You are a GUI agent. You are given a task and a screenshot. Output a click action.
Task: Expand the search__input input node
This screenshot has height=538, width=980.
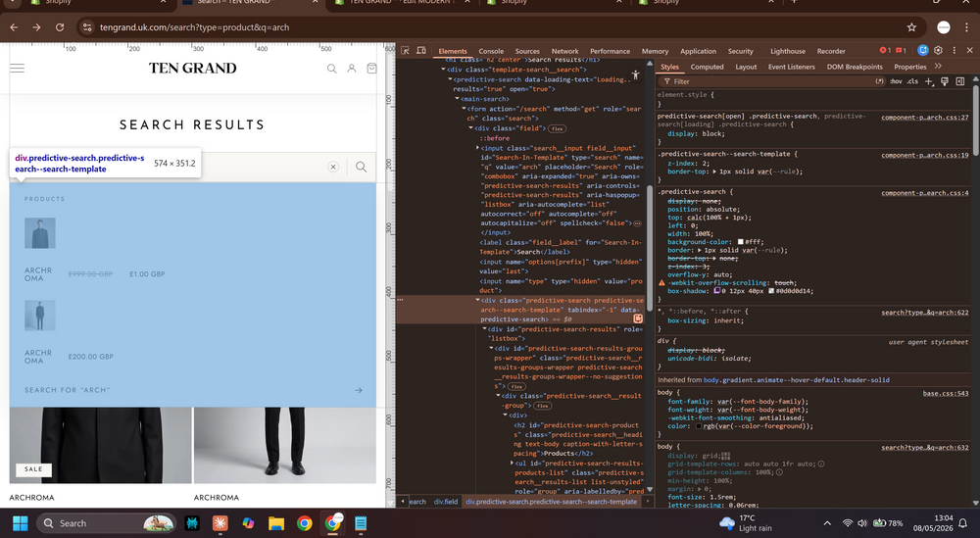pyautogui.click(x=477, y=148)
